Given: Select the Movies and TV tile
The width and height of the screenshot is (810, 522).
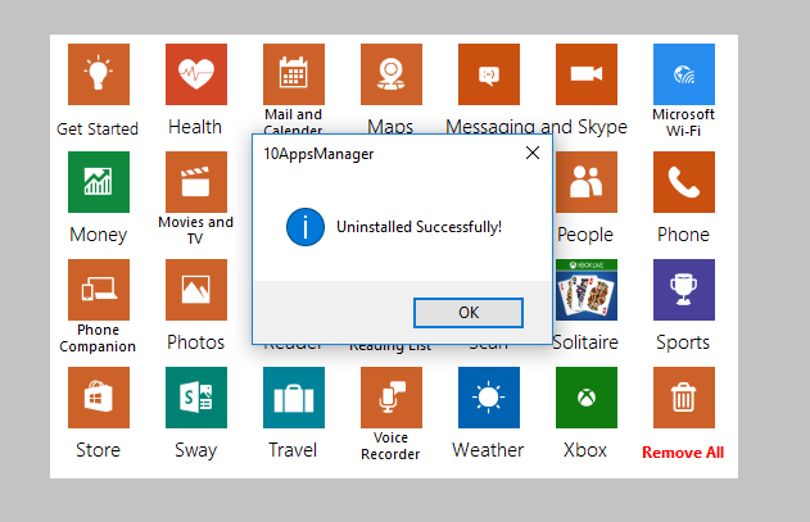Looking at the screenshot, I should (x=196, y=182).
